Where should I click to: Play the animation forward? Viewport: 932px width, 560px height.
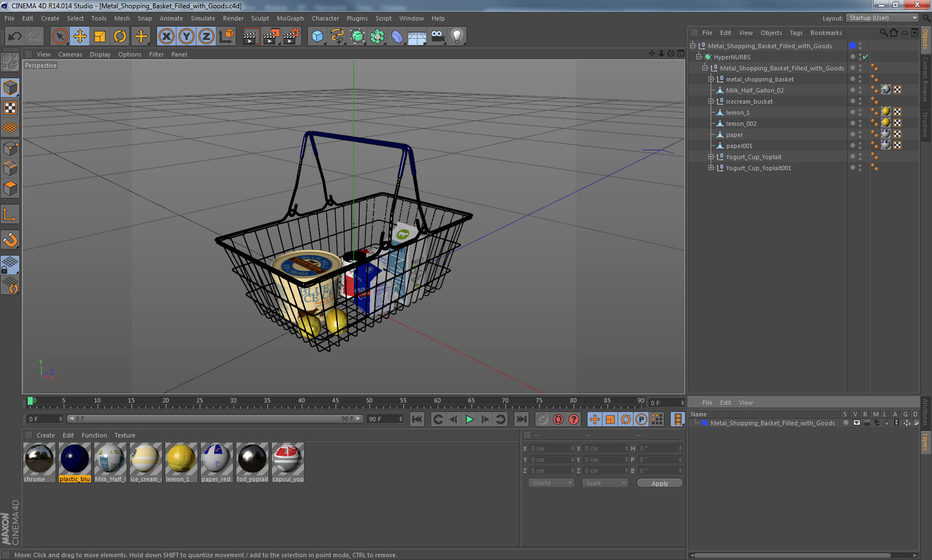(x=469, y=419)
